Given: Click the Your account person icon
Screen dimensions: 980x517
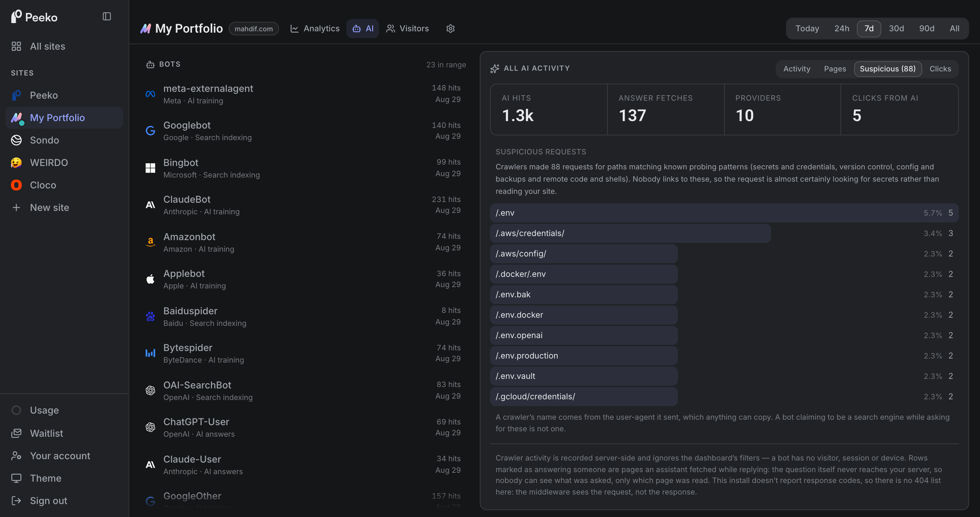Looking at the screenshot, I should pyautogui.click(x=16, y=455).
